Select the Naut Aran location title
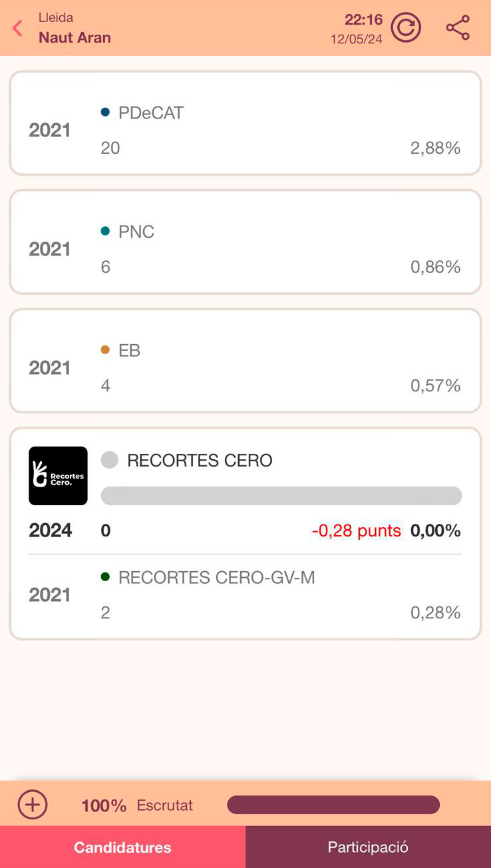 (x=75, y=37)
